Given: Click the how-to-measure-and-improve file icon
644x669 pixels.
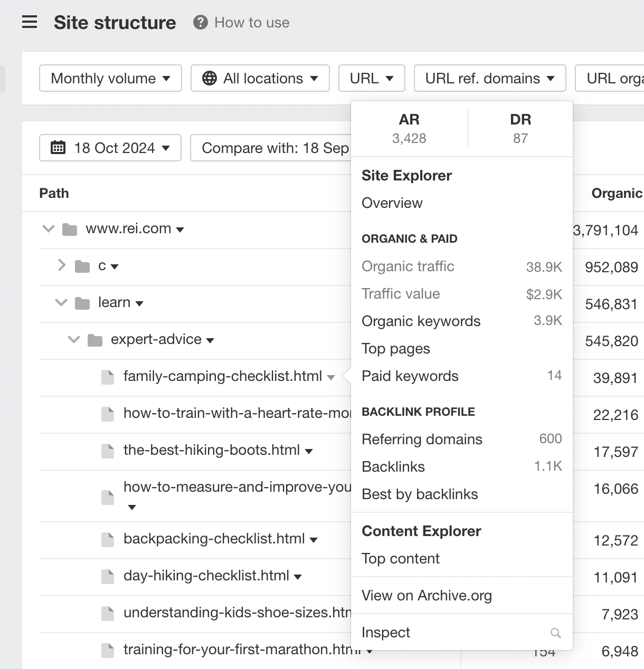Looking at the screenshot, I should tap(108, 497).
